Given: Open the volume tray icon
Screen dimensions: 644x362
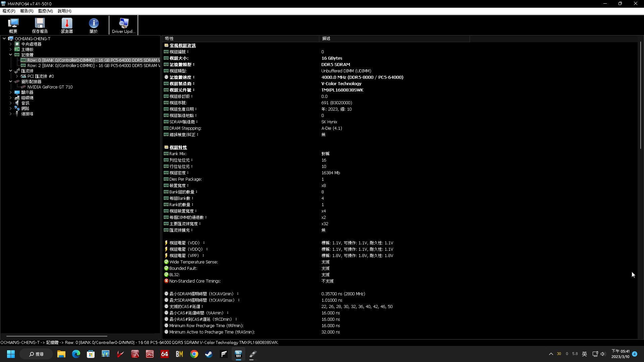Looking at the screenshot, I should [603, 354].
